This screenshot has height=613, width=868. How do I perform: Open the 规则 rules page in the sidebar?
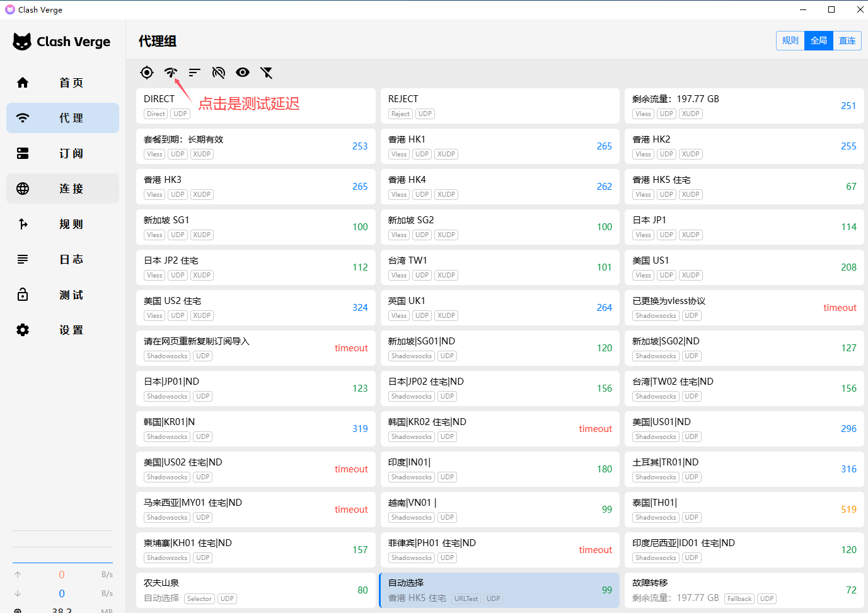(x=62, y=224)
